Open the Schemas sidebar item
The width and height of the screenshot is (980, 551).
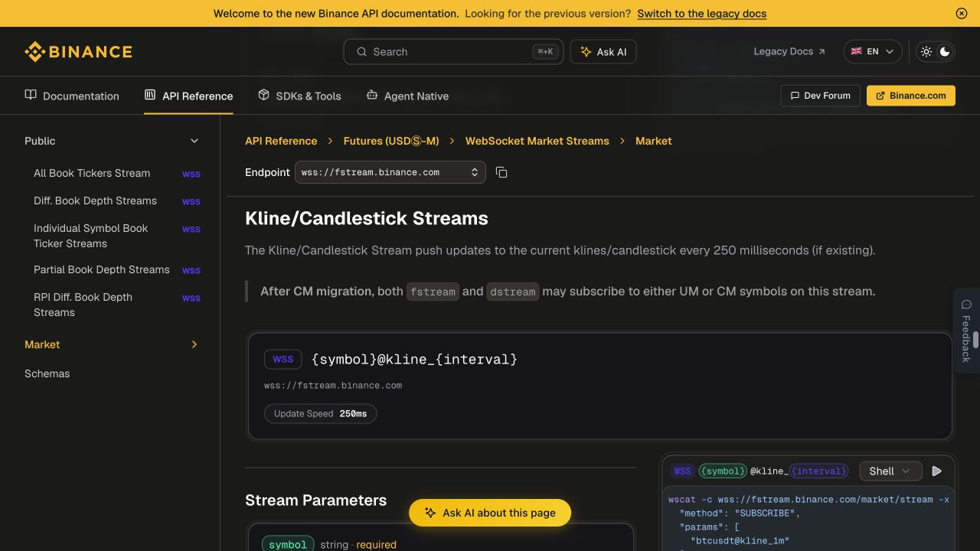(47, 373)
